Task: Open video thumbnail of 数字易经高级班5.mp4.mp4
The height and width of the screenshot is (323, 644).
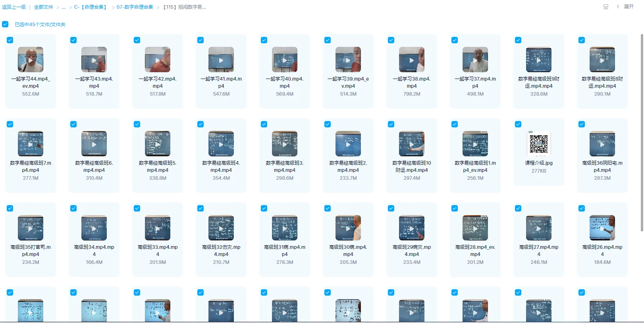Action: pos(158,144)
